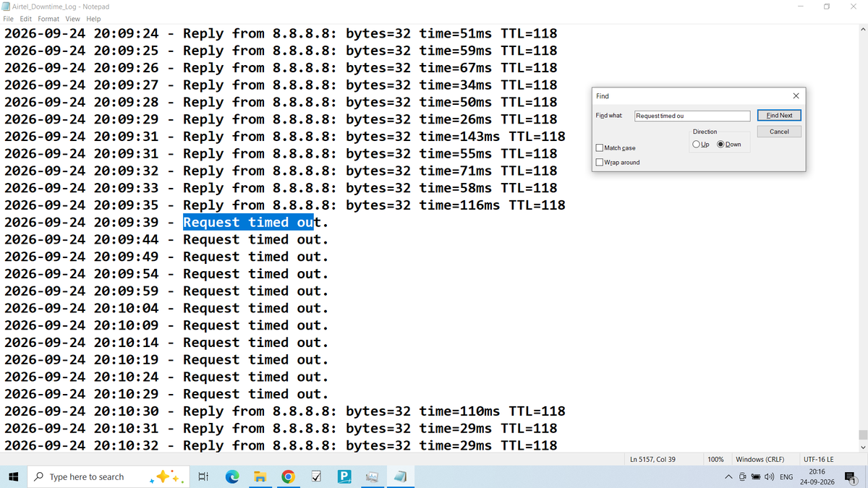
Task: Click the highlighted Request timed out text
Action: coord(248,222)
